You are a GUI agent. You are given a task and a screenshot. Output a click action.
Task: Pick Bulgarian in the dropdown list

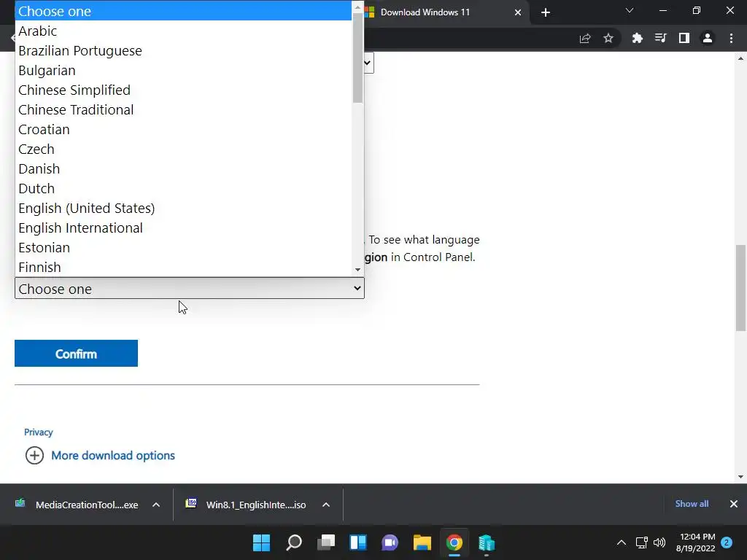click(x=183, y=71)
